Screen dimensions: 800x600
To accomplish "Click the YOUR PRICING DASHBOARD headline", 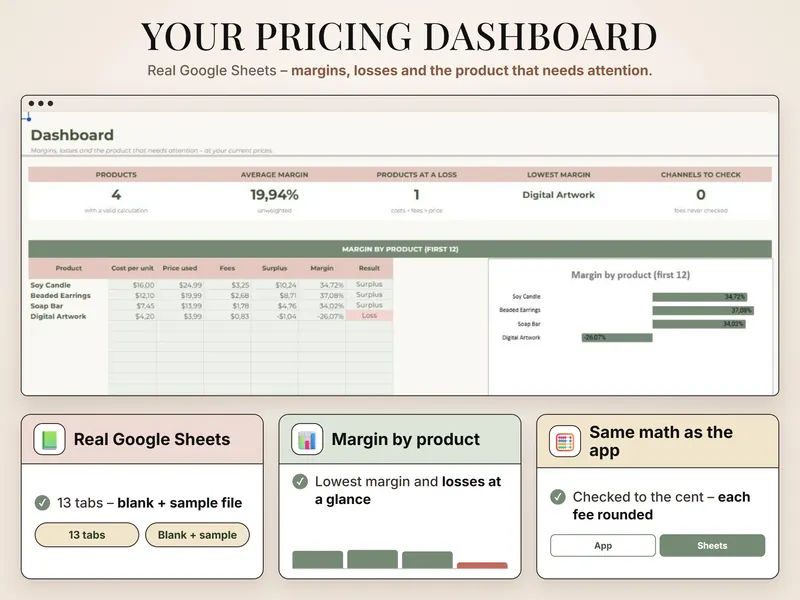I will [399, 36].
